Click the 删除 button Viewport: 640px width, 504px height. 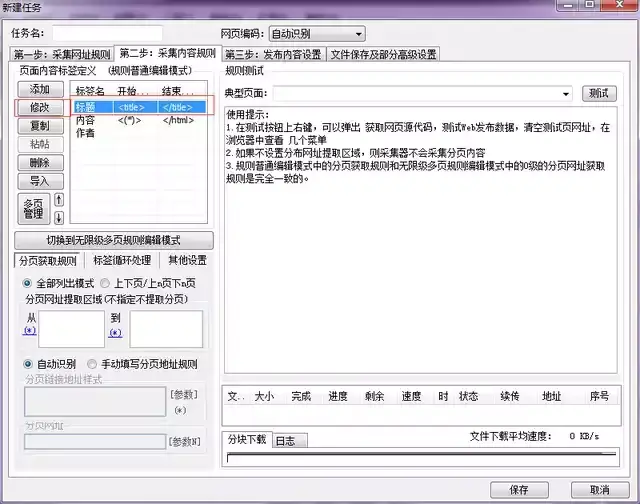click(40, 162)
